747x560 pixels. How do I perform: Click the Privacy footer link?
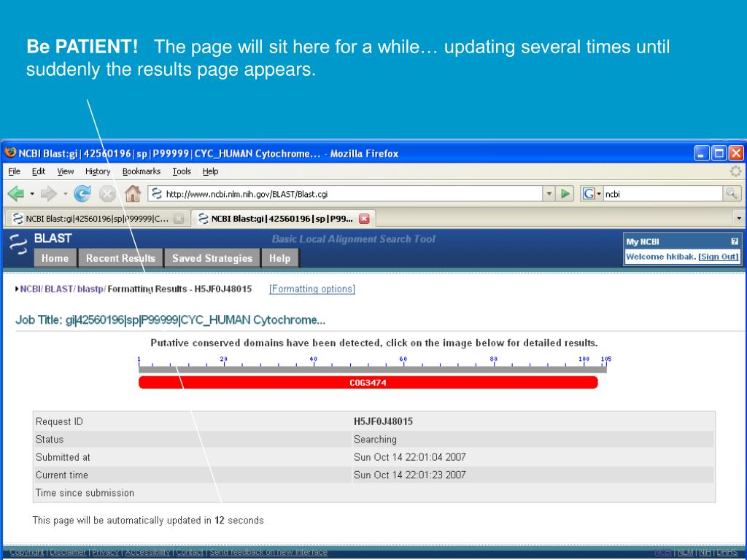pyautogui.click(x=105, y=553)
